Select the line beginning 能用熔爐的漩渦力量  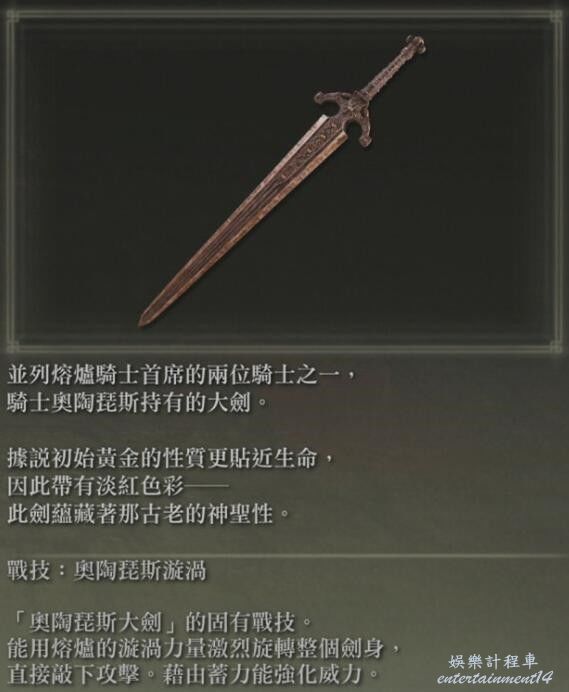point(203,649)
